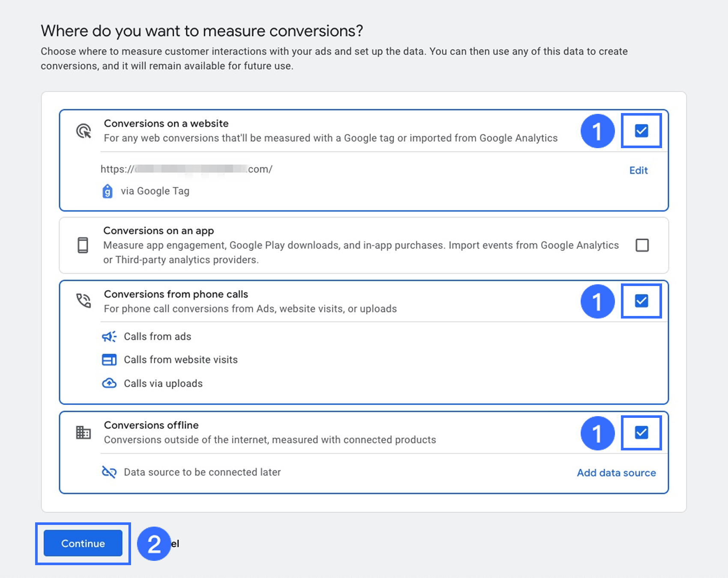Click the smartphone icon for app conversions
The image size is (728, 578).
click(83, 245)
